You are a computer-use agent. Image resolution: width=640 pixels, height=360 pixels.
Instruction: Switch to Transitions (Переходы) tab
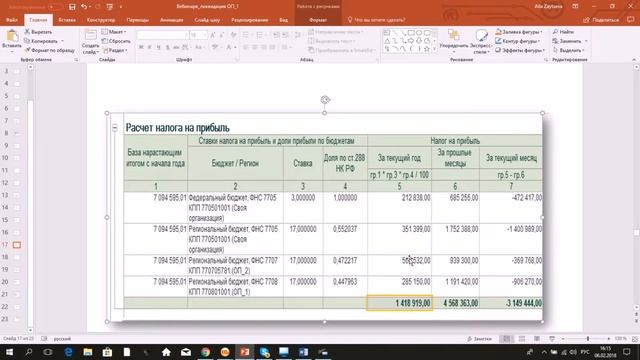point(138,20)
